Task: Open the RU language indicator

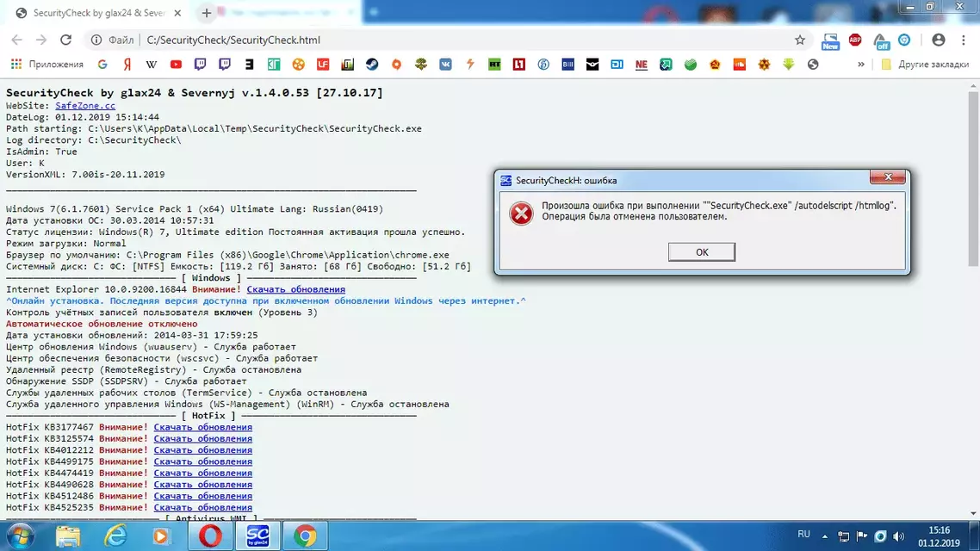Action: (x=803, y=535)
